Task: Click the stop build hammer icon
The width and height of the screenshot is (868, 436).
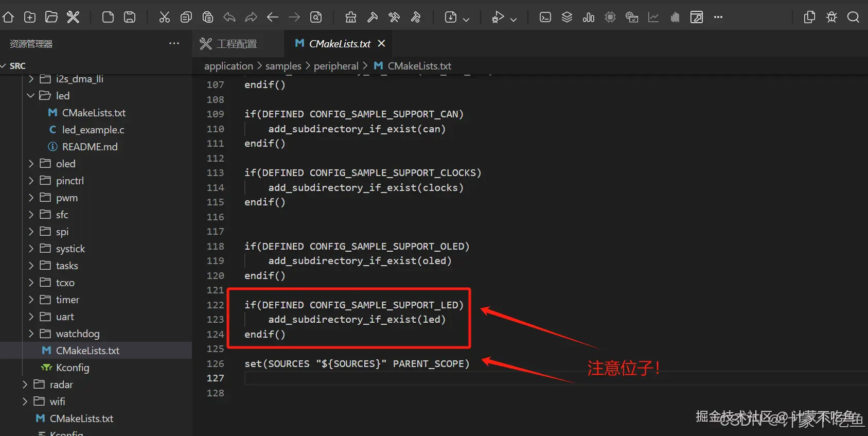Action: 416,17
